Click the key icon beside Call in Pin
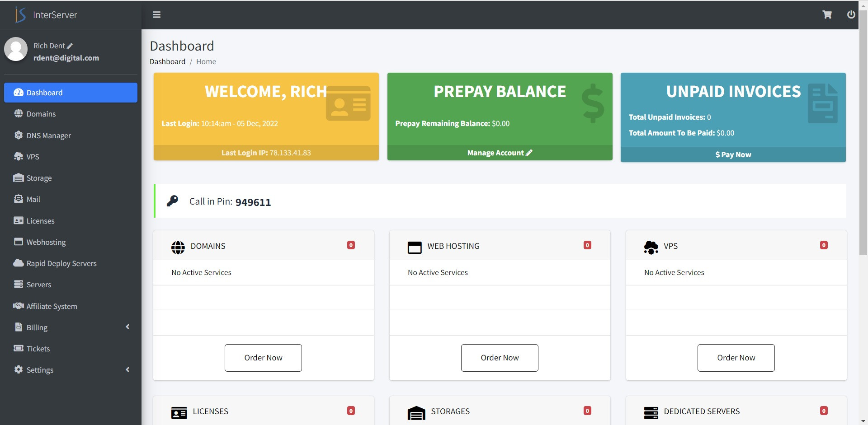868x425 pixels. 172,201
